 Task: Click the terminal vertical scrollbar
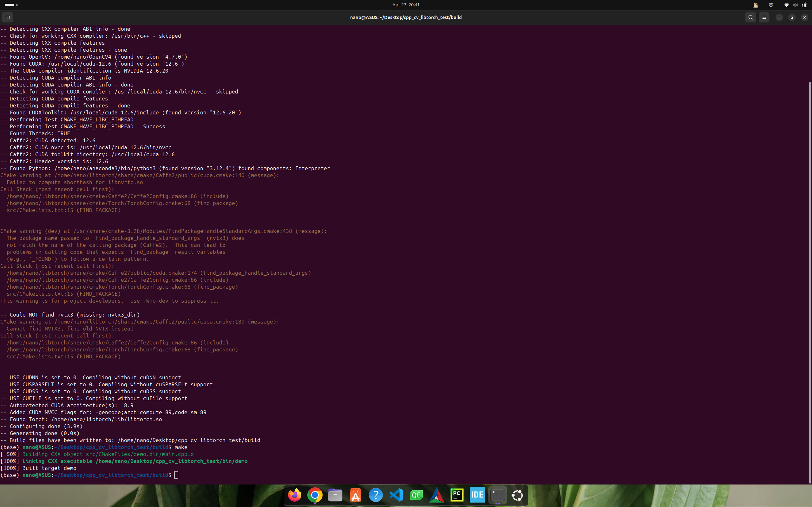(810, 282)
